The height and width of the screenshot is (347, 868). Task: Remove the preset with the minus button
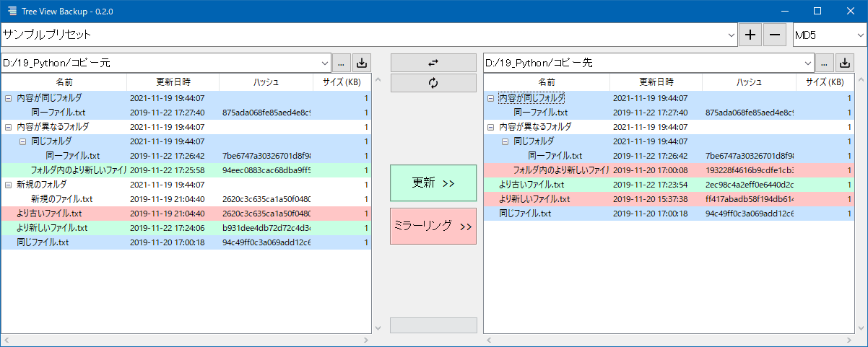[x=775, y=35]
